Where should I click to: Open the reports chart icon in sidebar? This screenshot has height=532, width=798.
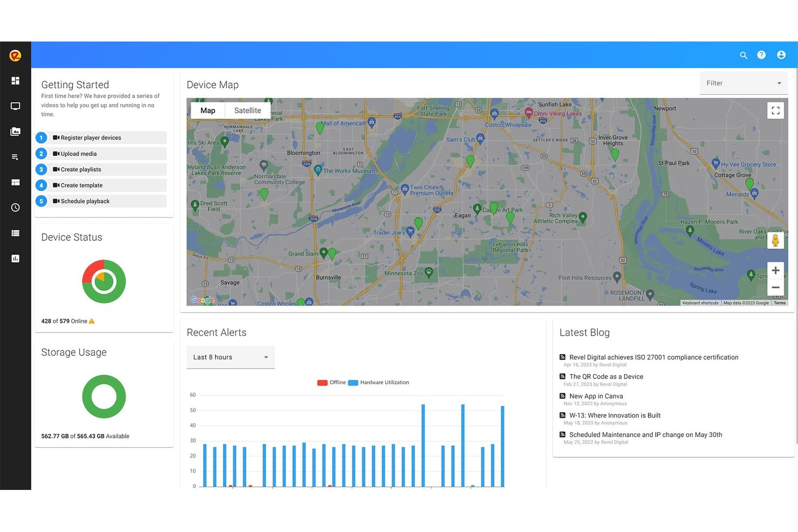(x=15, y=258)
